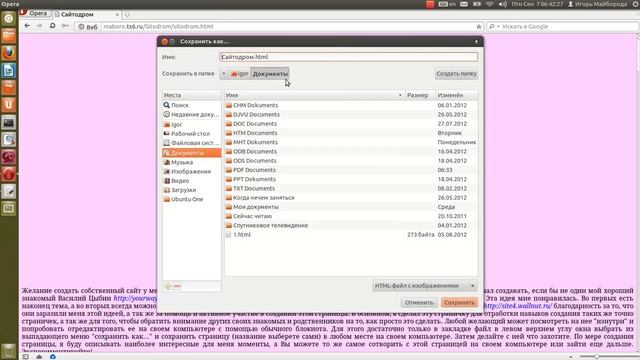Open the Terminal launcher icon
The image size is (640, 360).
click(x=9, y=122)
